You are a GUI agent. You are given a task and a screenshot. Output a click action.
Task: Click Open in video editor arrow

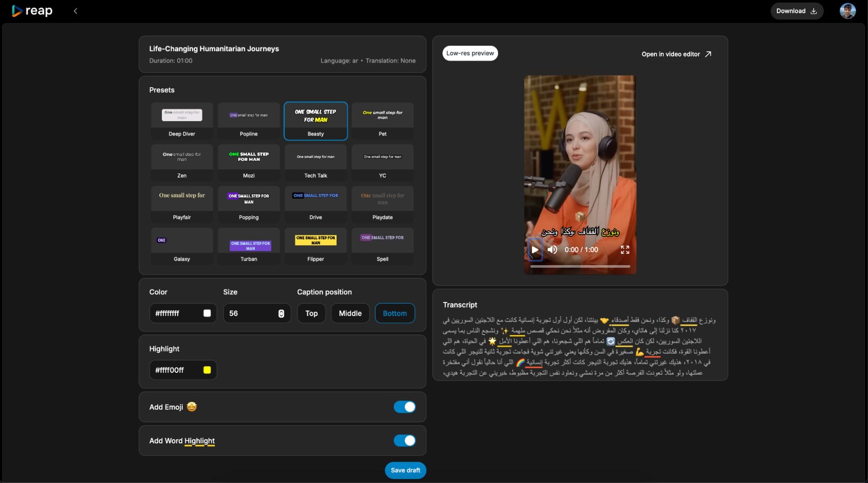click(x=708, y=54)
